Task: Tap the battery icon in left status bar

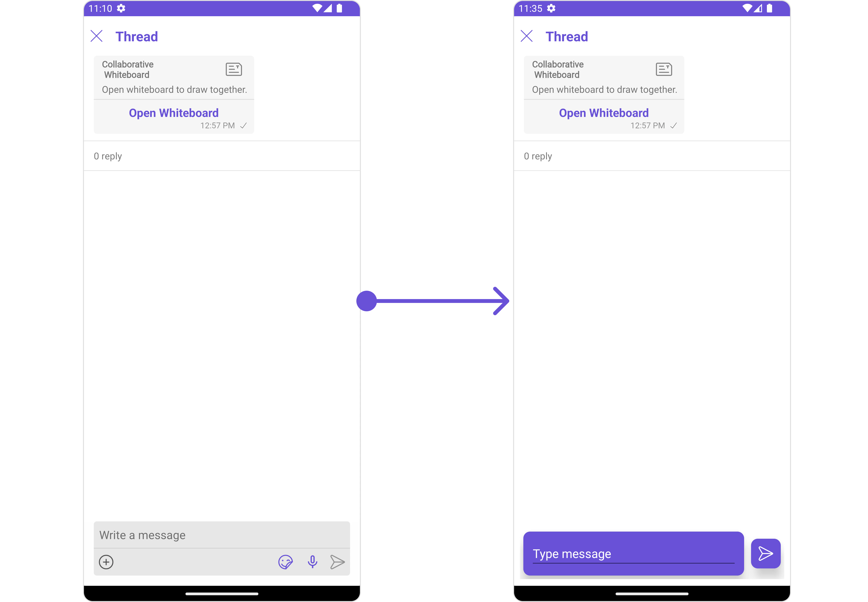Action: click(339, 8)
